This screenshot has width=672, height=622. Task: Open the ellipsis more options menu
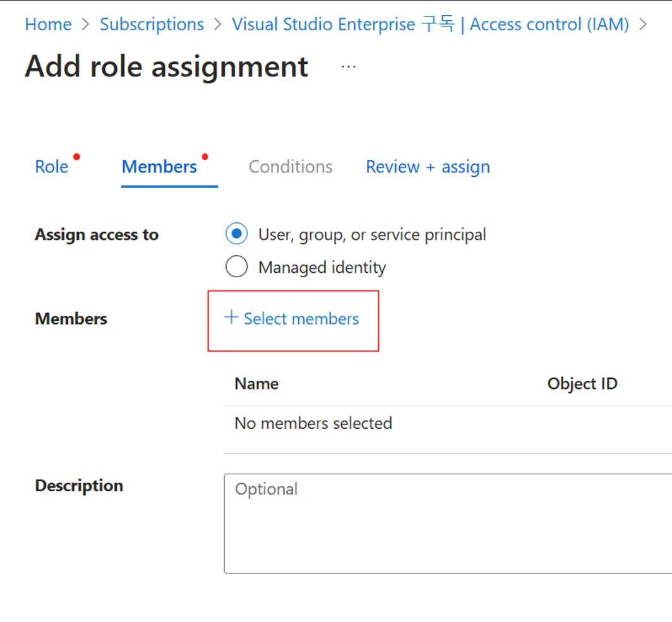pos(349,66)
